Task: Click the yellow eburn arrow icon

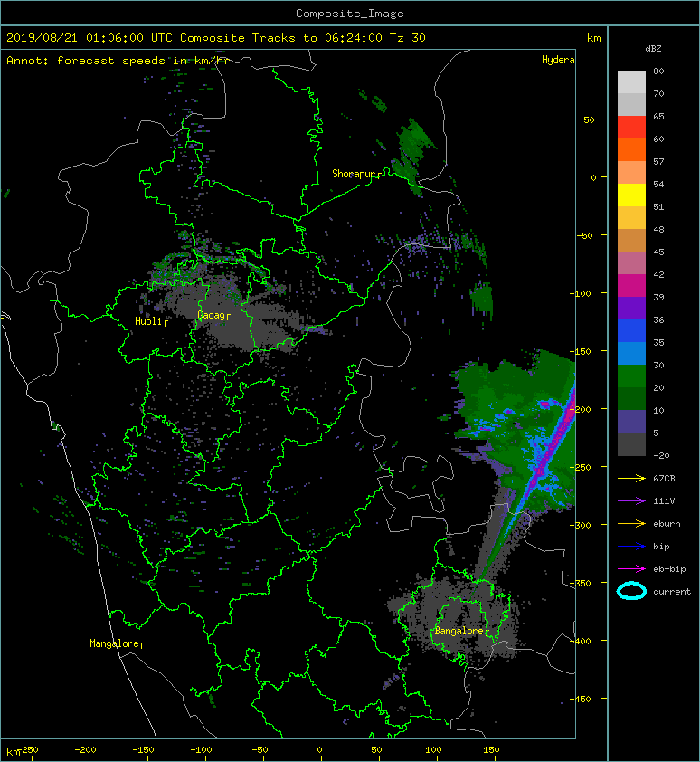Action: pos(631,524)
